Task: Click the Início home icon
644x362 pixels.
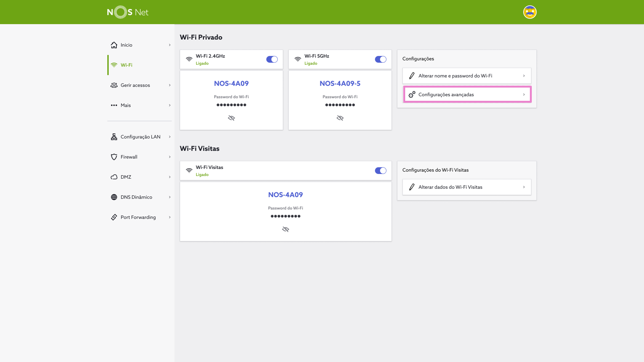Action: 114,45
